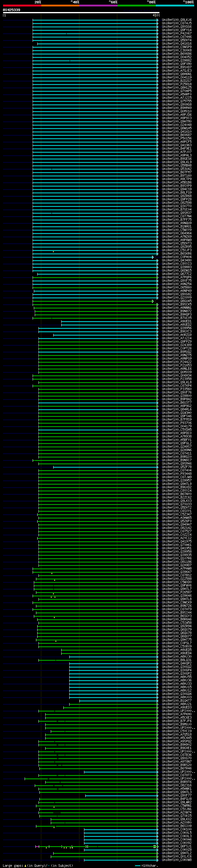
Task: Click UniRef100_A9PJD6 in the hit list
Action: coord(177,115)
